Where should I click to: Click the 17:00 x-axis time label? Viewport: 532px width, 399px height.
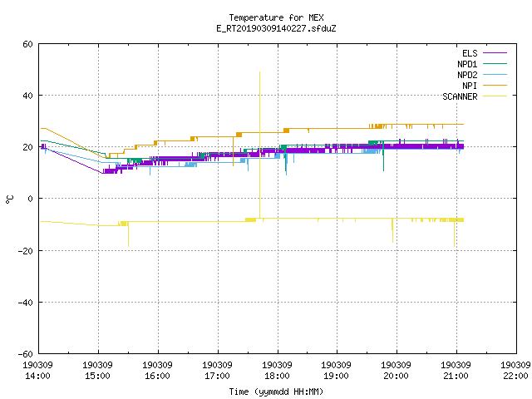pos(218,376)
